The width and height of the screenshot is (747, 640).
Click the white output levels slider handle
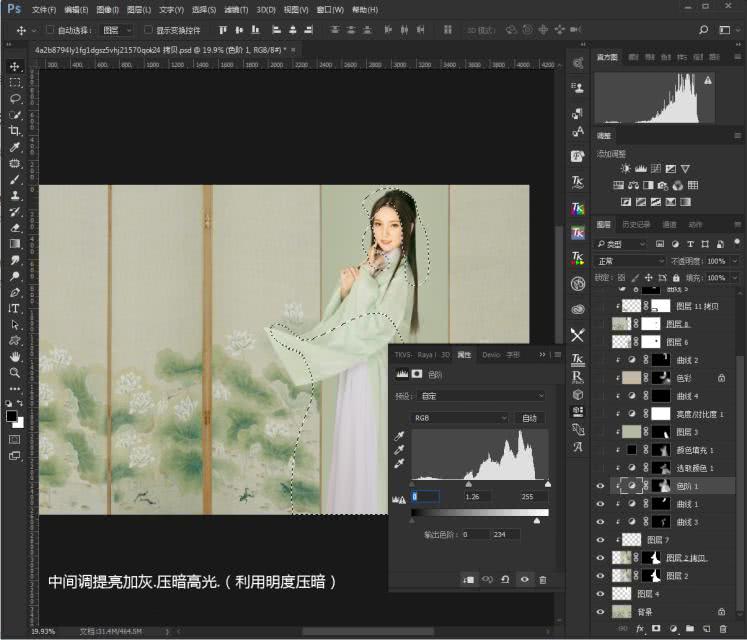tap(537, 521)
